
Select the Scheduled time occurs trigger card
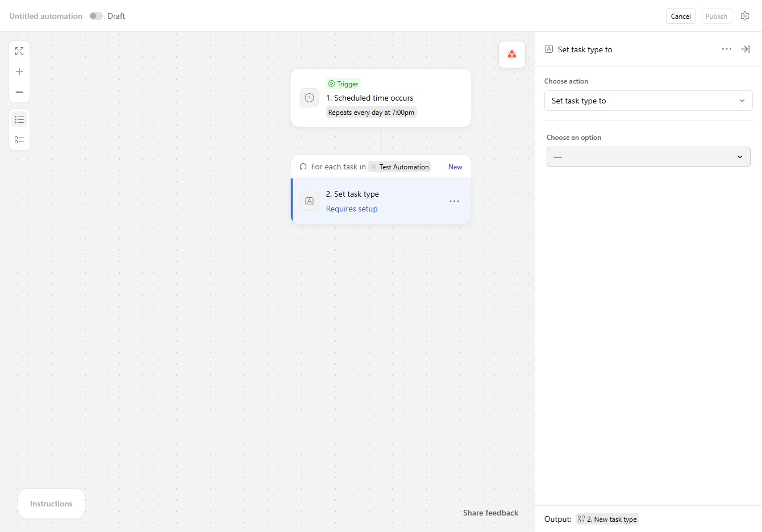381,98
